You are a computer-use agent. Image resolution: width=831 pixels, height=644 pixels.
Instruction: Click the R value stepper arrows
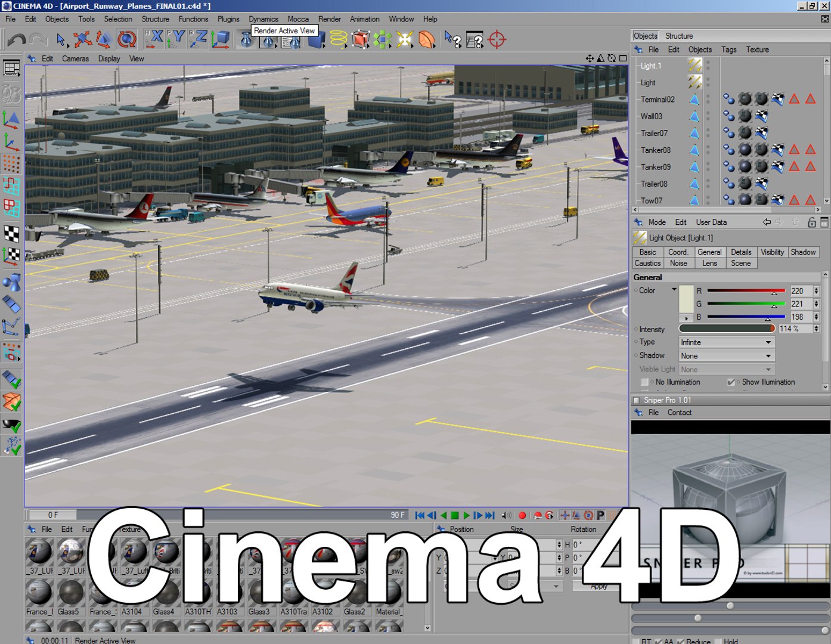tap(816, 291)
